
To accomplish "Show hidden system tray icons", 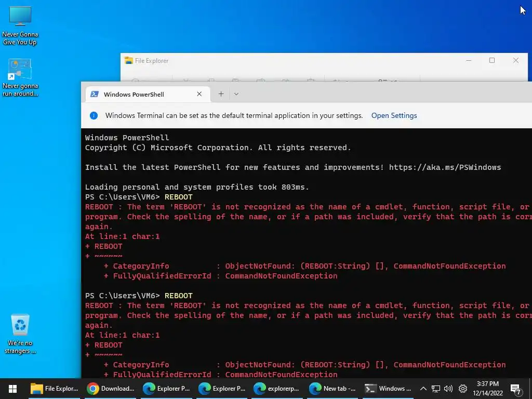I will (x=423, y=389).
